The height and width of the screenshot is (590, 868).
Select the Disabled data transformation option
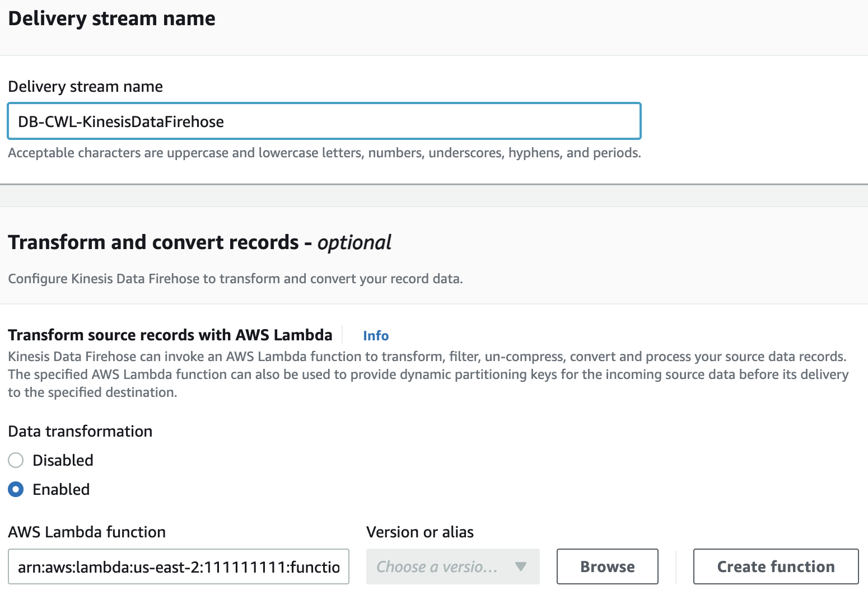(16, 460)
